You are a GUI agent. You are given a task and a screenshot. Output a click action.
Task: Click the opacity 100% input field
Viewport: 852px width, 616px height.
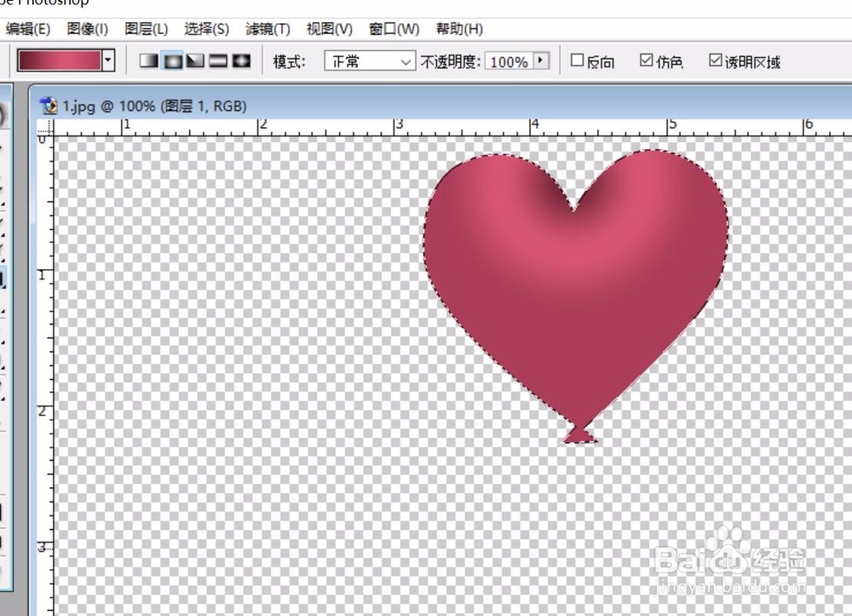(x=509, y=61)
